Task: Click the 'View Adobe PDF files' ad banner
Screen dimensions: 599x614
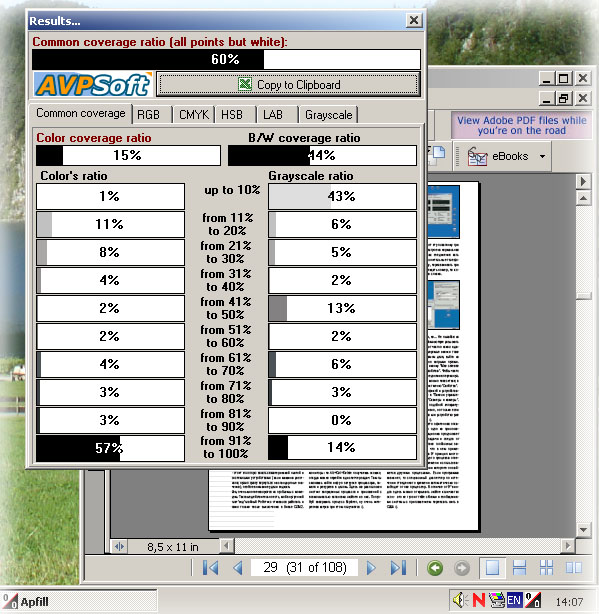Action: pos(521,125)
